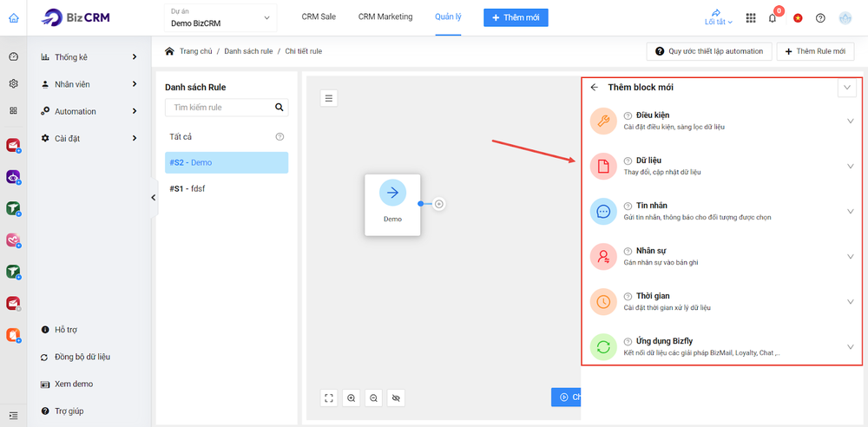868x427 pixels.
Task: Click the Thêm mới button
Action: point(516,17)
